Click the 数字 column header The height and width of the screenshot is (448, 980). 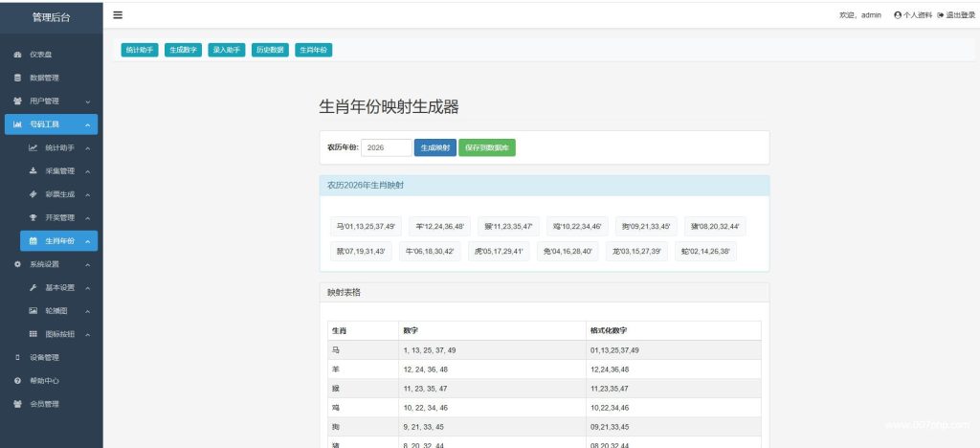(493, 330)
